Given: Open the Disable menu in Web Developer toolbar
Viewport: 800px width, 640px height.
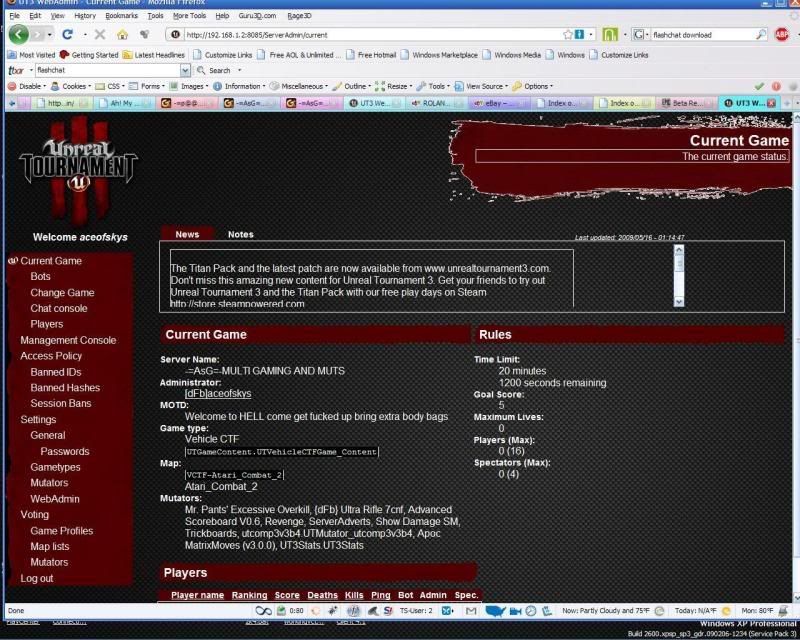Looking at the screenshot, I should point(27,86).
